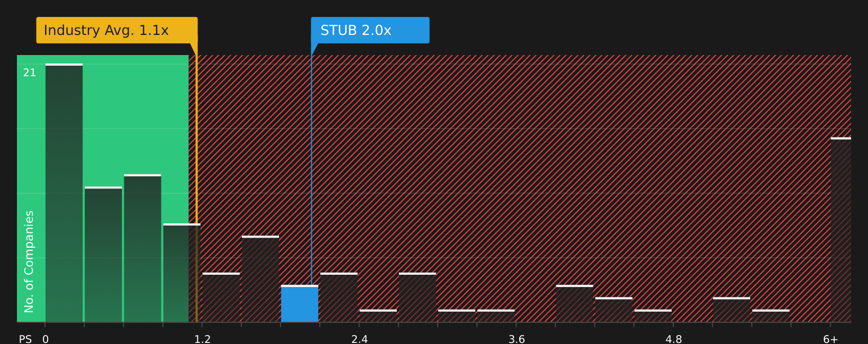868x344 pixels.
Task: Click the x-axis label 4.8
Action: [674, 339]
